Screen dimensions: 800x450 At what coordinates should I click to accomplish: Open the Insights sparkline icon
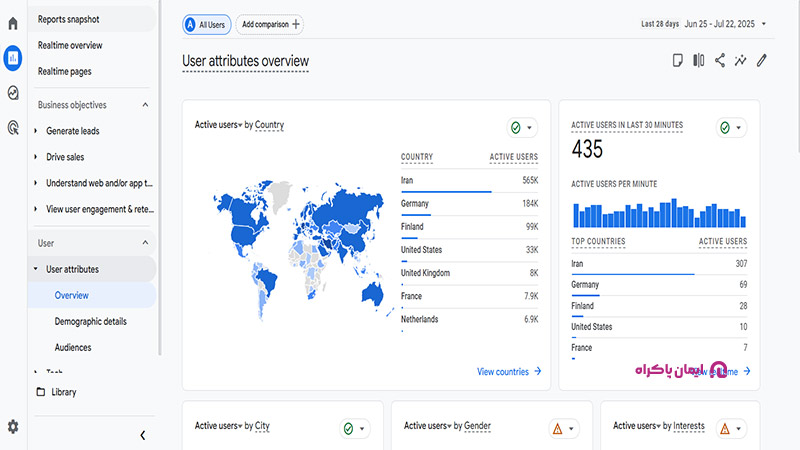click(x=740, y=60)
